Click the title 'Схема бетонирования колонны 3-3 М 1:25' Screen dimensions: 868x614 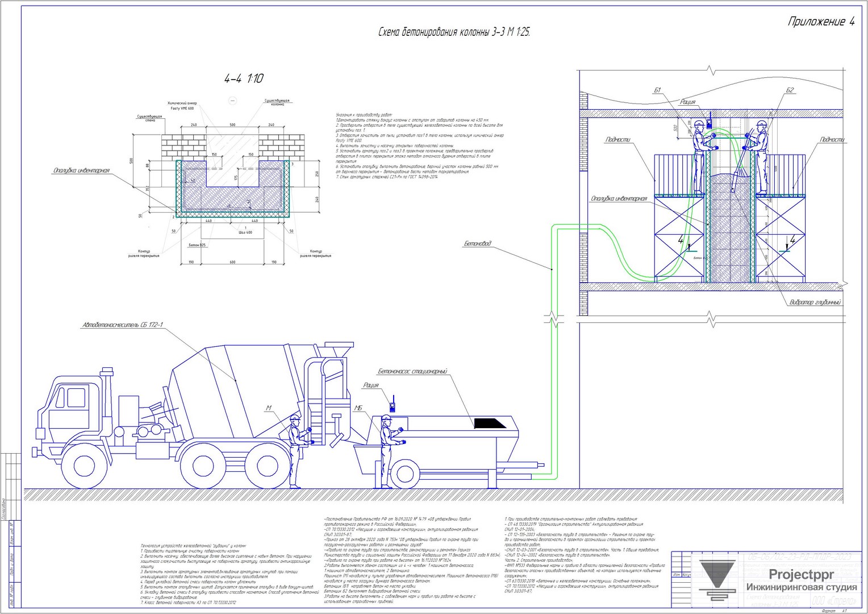click(454, 32)
